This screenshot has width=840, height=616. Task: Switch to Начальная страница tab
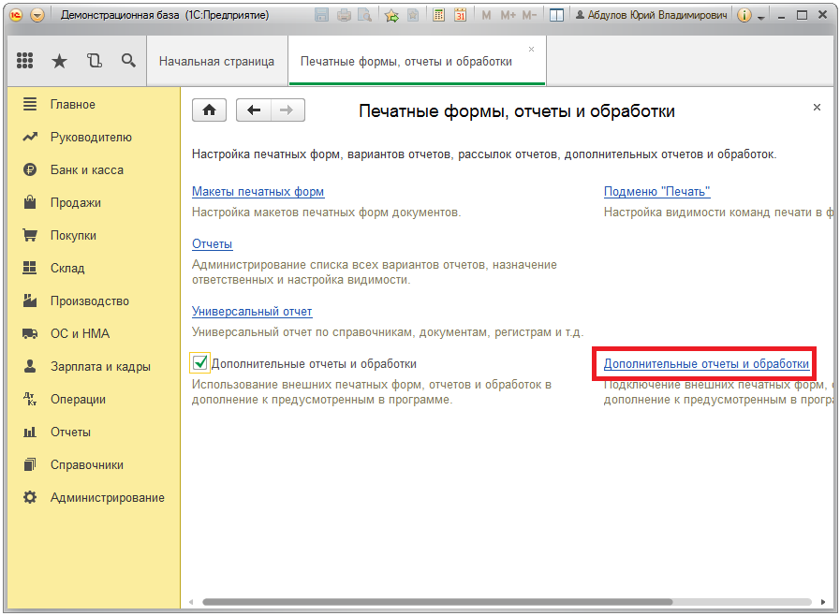click(216, 62)
